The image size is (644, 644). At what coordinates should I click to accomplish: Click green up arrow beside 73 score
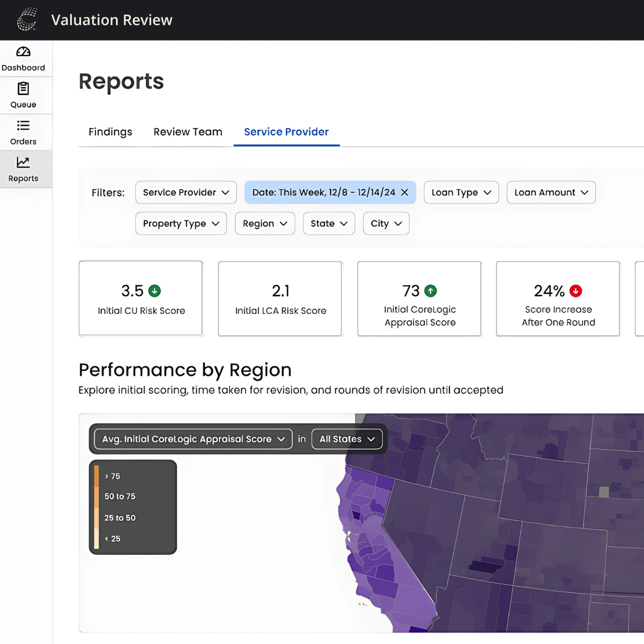tap(431, 291)
